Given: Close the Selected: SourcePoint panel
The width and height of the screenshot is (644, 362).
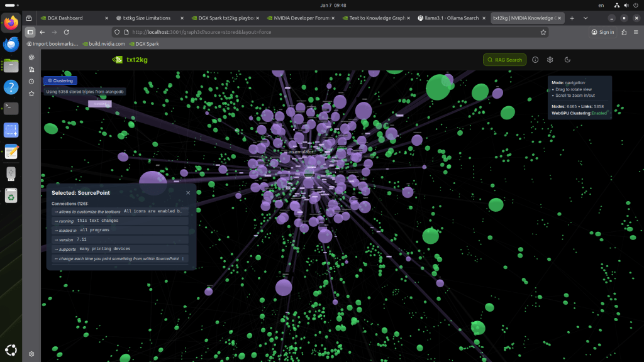Looking at the screenshot, I should coord(188,193).
